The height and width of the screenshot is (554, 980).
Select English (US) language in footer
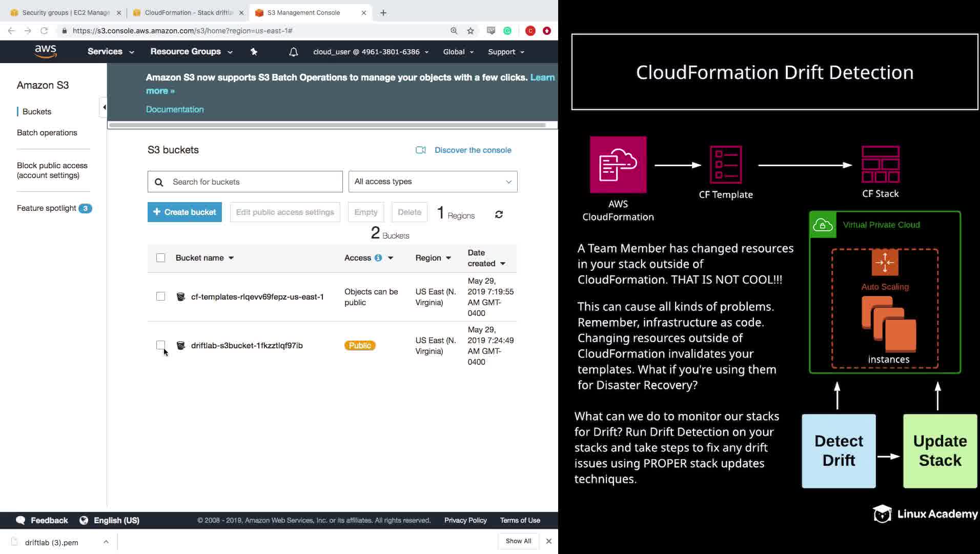click(116, 520)
